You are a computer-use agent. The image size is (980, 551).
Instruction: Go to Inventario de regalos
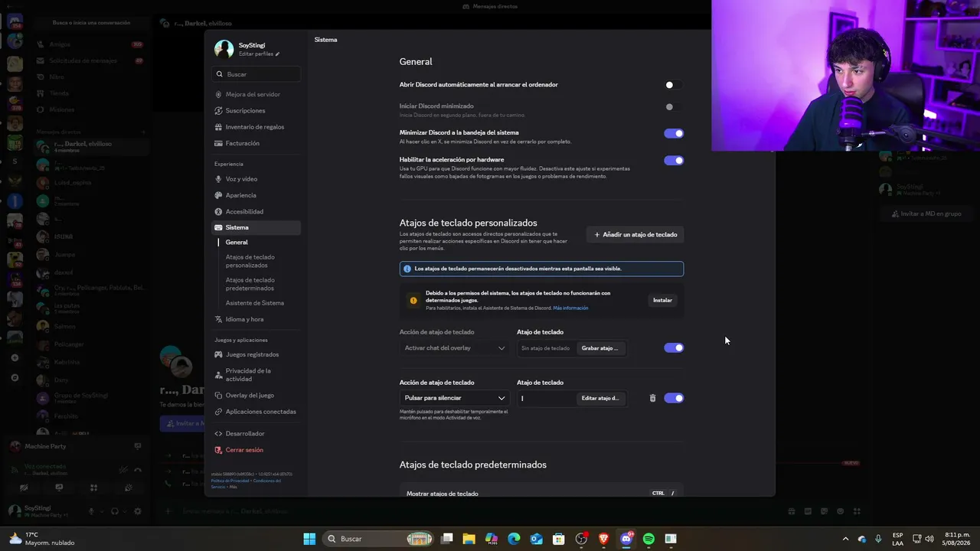click(256, 127)
